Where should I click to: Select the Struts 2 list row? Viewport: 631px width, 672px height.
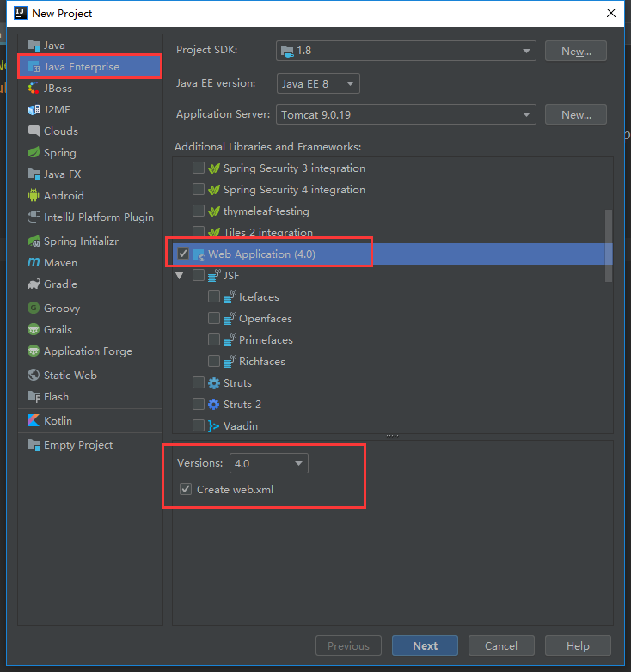pos(392,404)
